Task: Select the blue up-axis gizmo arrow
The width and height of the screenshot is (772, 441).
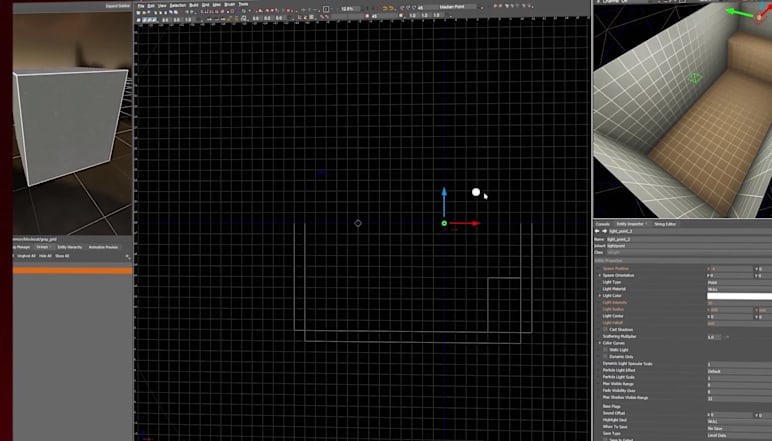Action: pos(444,201)
